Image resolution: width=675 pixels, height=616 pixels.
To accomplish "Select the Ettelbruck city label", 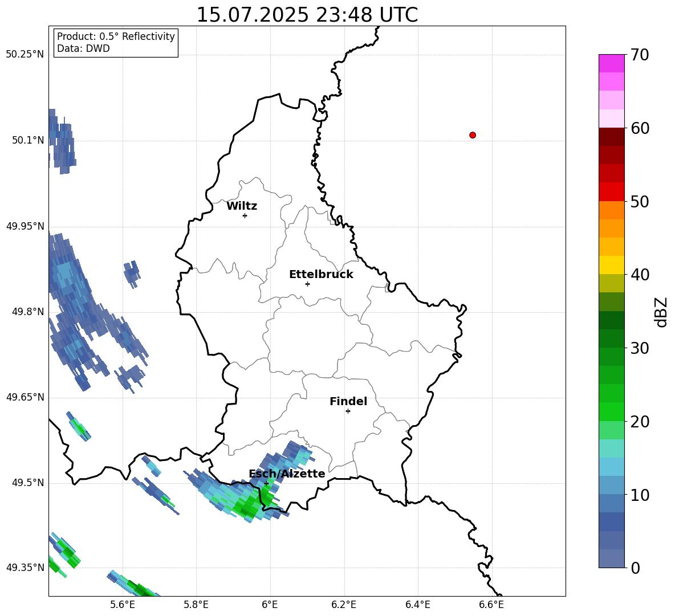I will pyautogui.click(x=321, y=275).
